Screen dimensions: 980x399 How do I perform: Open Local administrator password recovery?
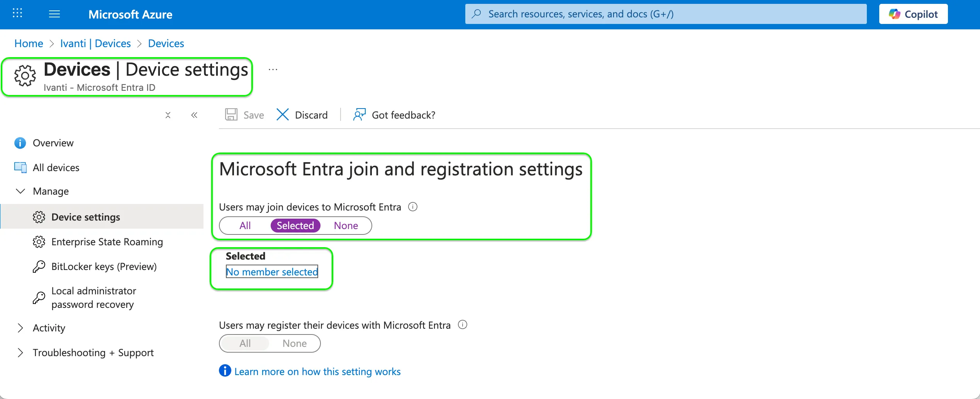coord(93,297)
